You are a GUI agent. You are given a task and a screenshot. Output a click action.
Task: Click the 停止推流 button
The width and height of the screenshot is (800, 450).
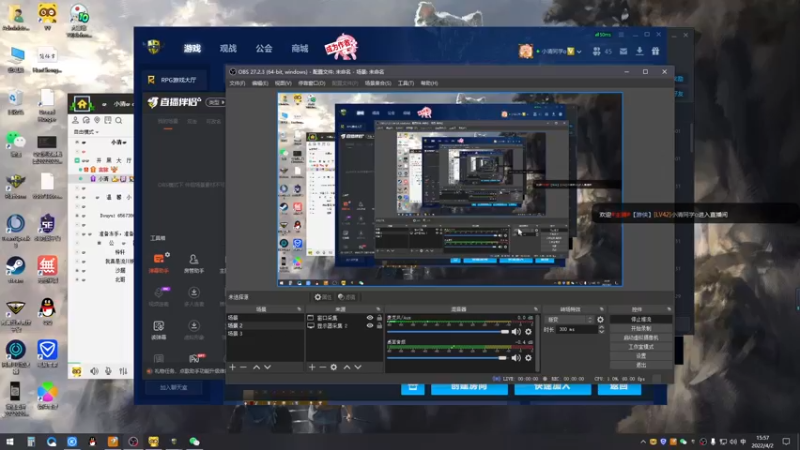[x=641, y=319]
